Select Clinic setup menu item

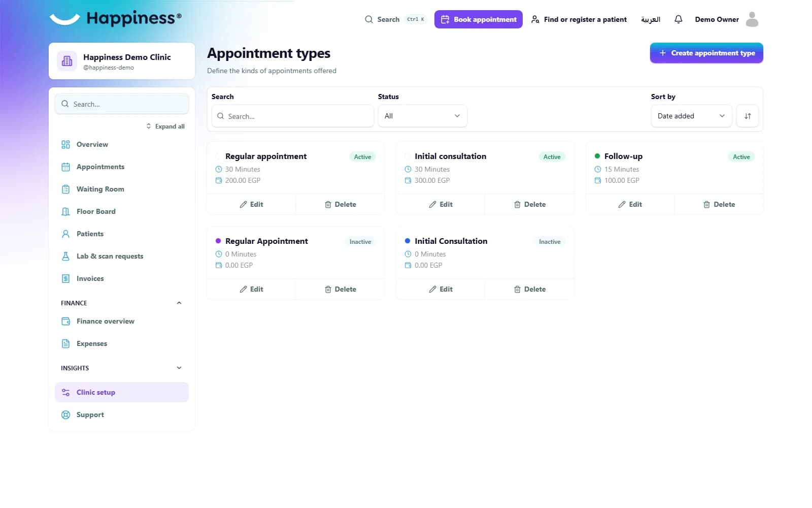tap(122, 392)
